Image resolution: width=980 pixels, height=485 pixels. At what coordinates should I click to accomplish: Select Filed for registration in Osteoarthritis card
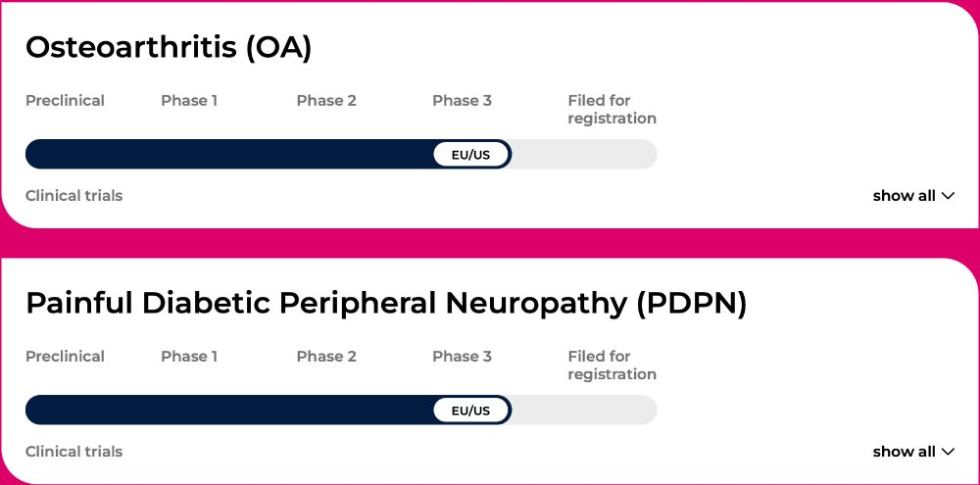(x=612, y=110)
